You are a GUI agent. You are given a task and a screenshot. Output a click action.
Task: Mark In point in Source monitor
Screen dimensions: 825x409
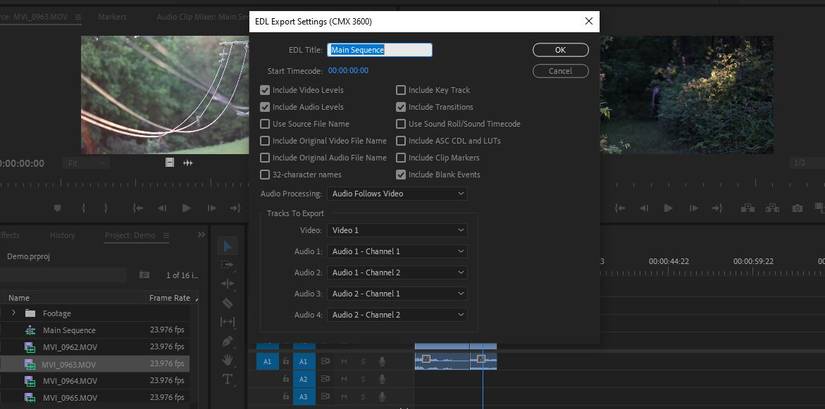pyautogui.click(x=83, y=208)
